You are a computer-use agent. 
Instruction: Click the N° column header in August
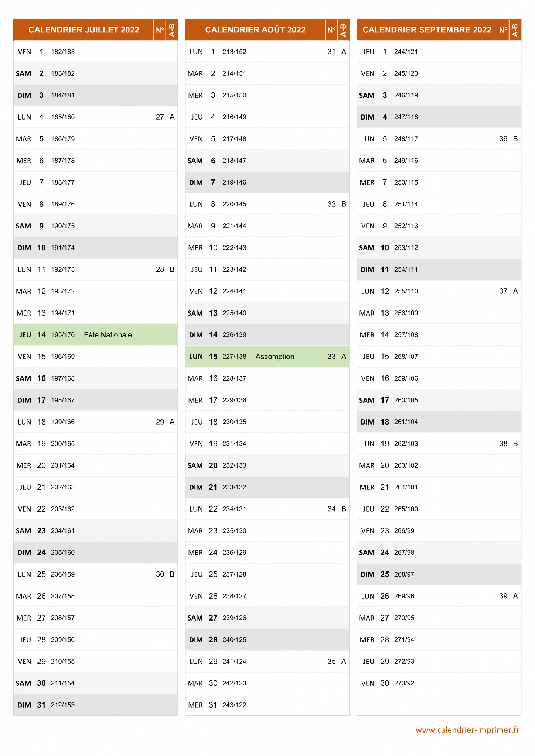click(331, 30)
